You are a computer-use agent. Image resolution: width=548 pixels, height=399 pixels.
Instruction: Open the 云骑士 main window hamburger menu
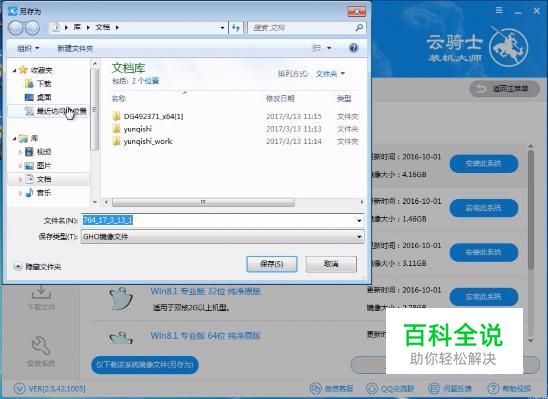499,11
